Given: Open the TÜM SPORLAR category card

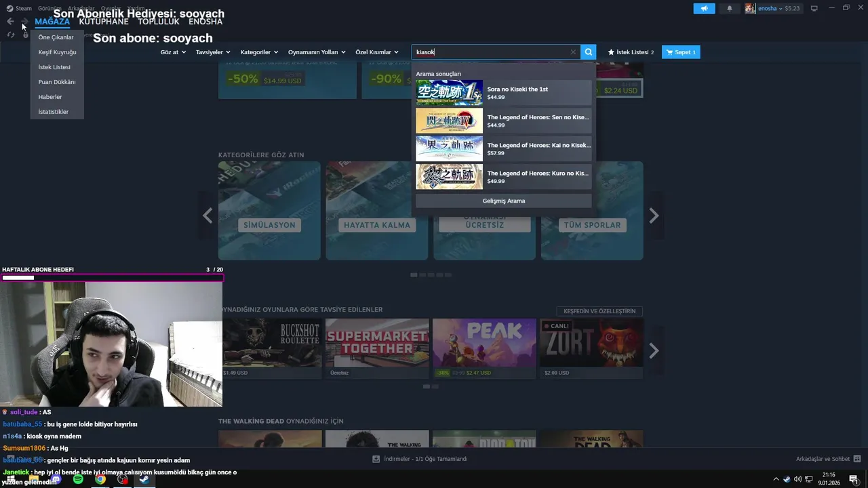Looking at the screenshot, I should (x=592, y=211).
